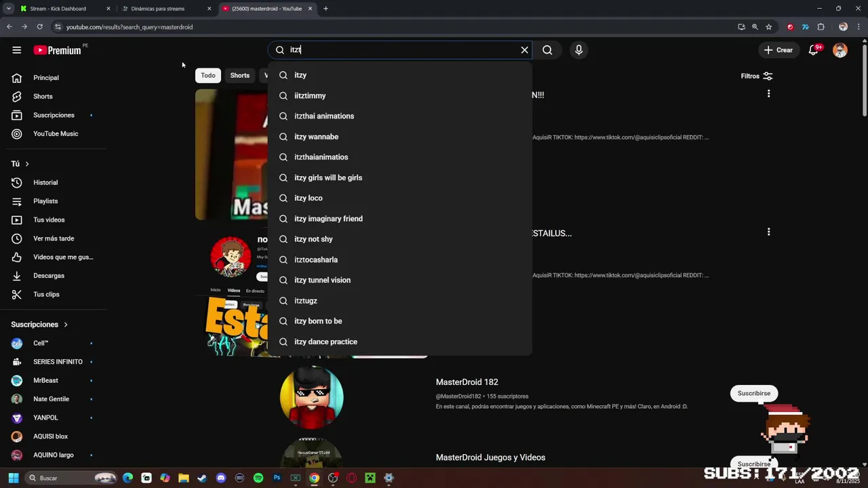Clear the search box with X
This screenshot has height=488, width=868.
(524, 50)
